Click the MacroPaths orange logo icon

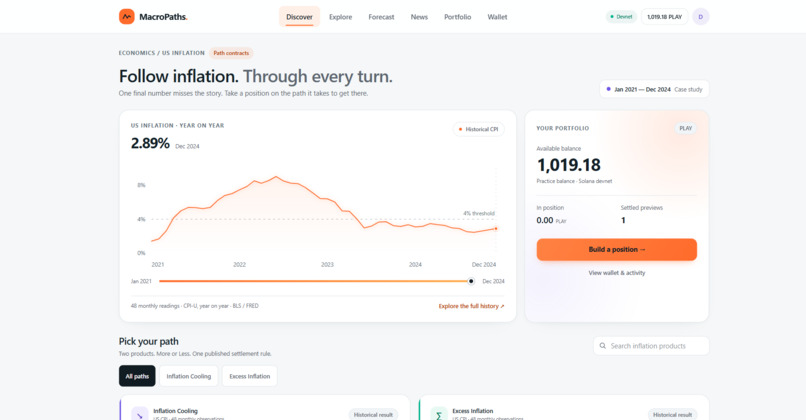click(x=126, y=16)
